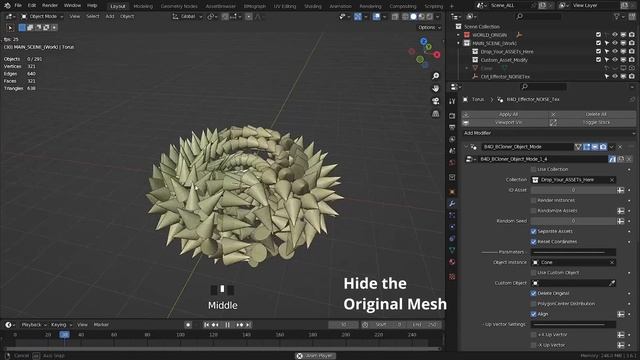This screenshot has width=640, height=360.
Task: Pause the timeline playback
Action: [x=227, y=325]
